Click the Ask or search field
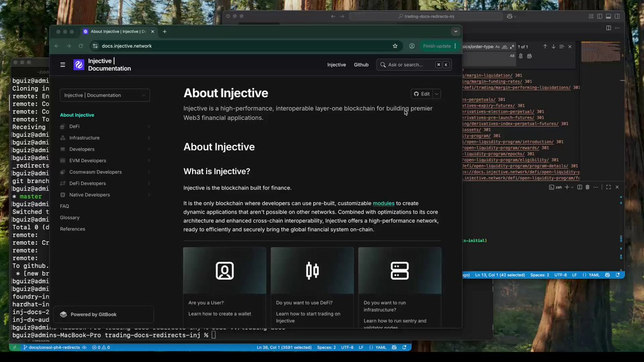This screenshot has width=644, height=362. point(414,65)
